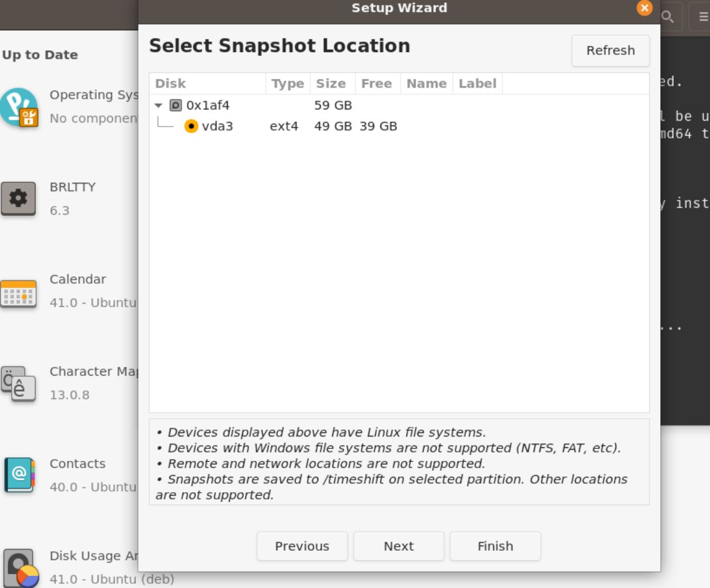This screenshot has width=710, height=588.
Task: Go back with the Previous button
Action: tap(302, 546)
